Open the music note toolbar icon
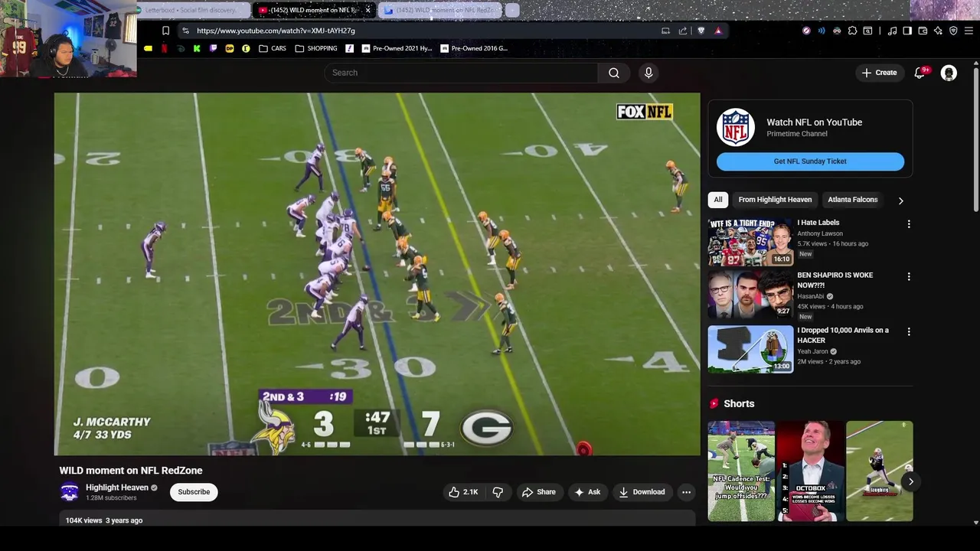The width and height of the screenshot is (980, 551). (892, 31)
